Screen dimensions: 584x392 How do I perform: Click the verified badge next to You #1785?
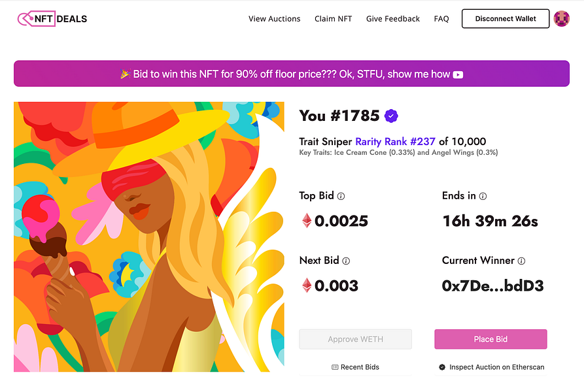(x=391, y=116)
